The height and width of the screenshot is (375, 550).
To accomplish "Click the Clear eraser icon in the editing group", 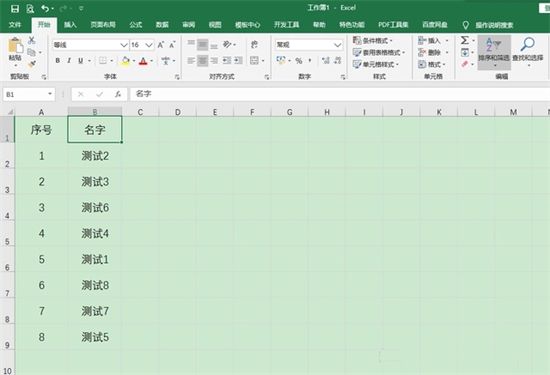I will coord(465,64).
